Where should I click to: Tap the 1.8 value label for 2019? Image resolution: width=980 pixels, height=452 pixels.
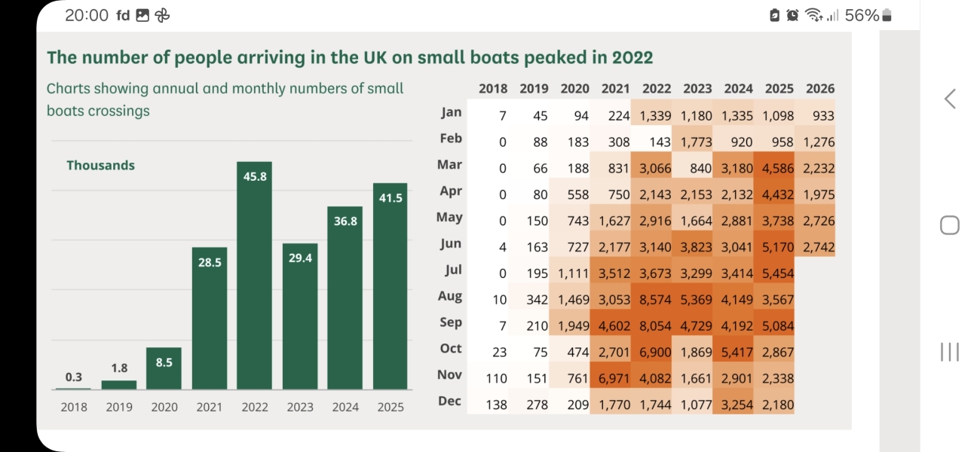pos(119,368)
